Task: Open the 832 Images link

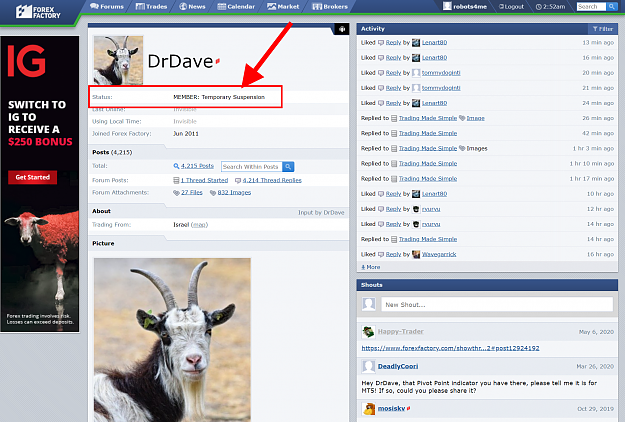Action: tap(234, 192)
